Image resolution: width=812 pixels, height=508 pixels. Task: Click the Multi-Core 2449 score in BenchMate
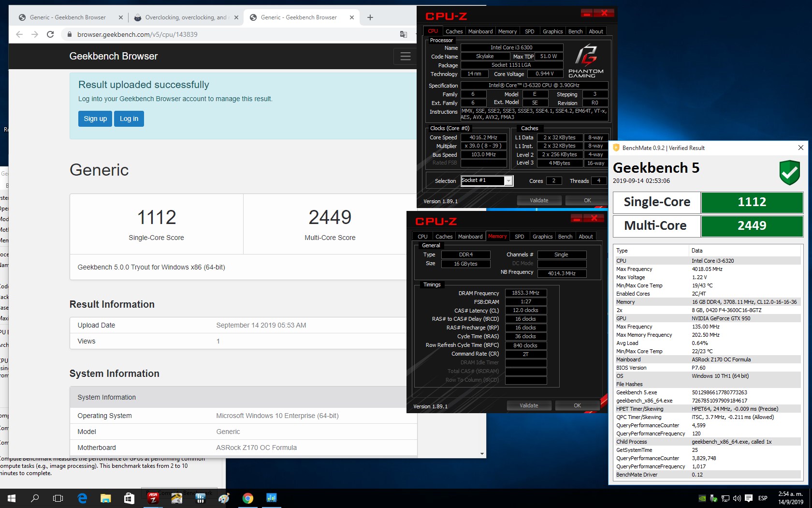point(752,226)
